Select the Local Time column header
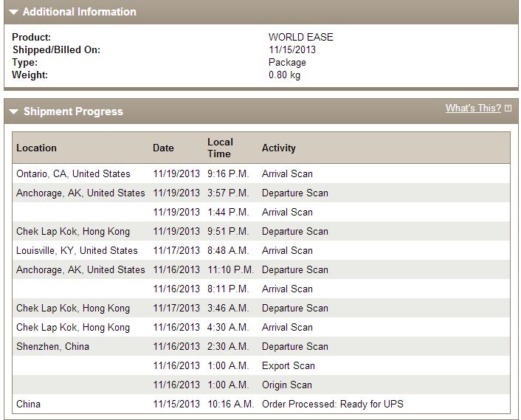 coord(220,148)
